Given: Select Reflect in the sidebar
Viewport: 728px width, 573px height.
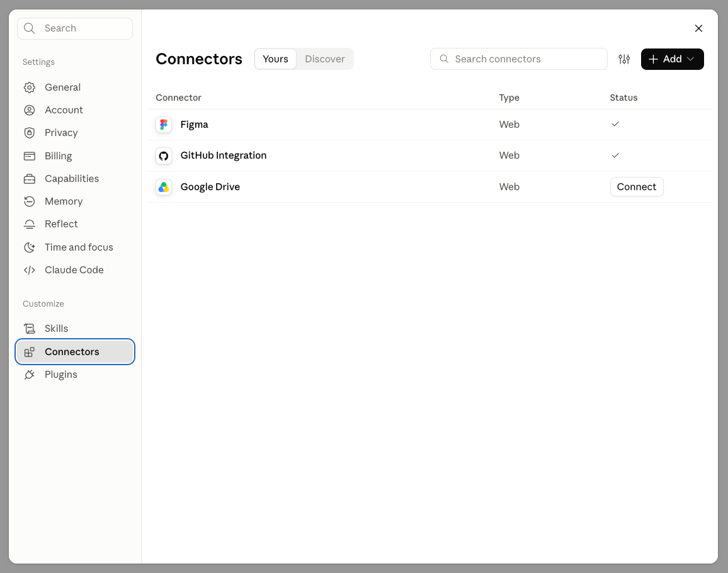Looking at the screenshot, I should coord(75,224).
